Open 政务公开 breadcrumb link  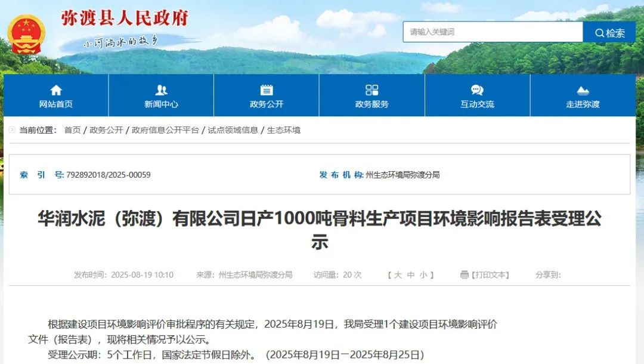106,130
